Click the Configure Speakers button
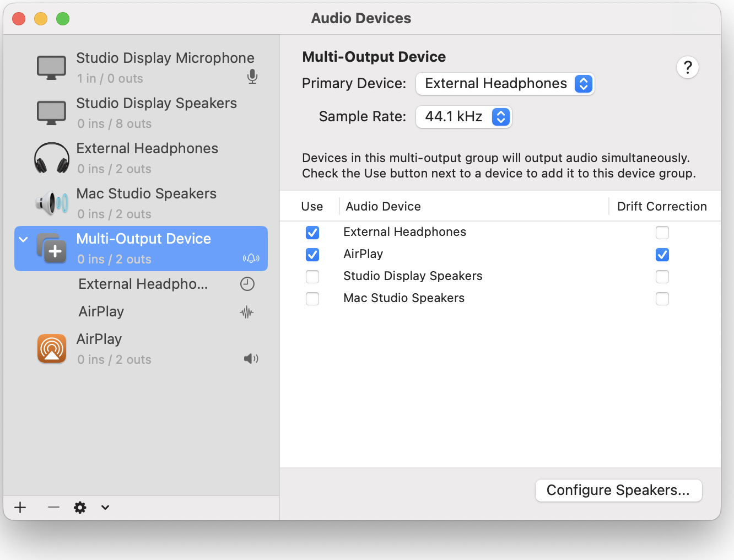 (x=618, y=491)
